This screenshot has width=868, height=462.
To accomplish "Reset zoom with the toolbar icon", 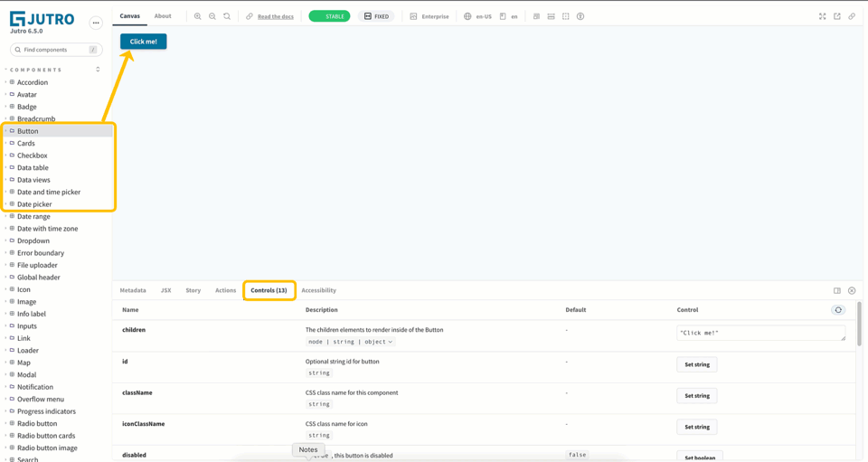I will pos(227,16).
